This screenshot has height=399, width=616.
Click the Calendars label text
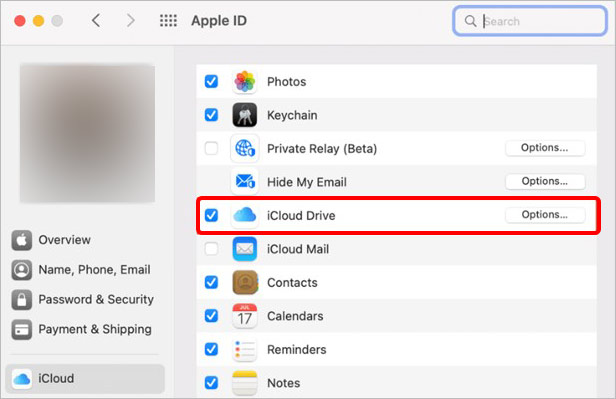tap(295, 316)
